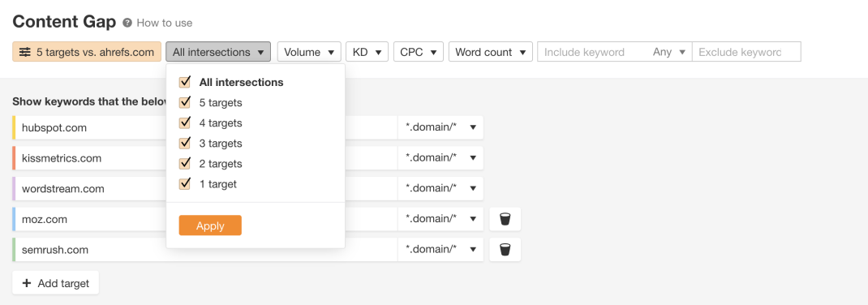Open the How to use link

pos(165,23)
